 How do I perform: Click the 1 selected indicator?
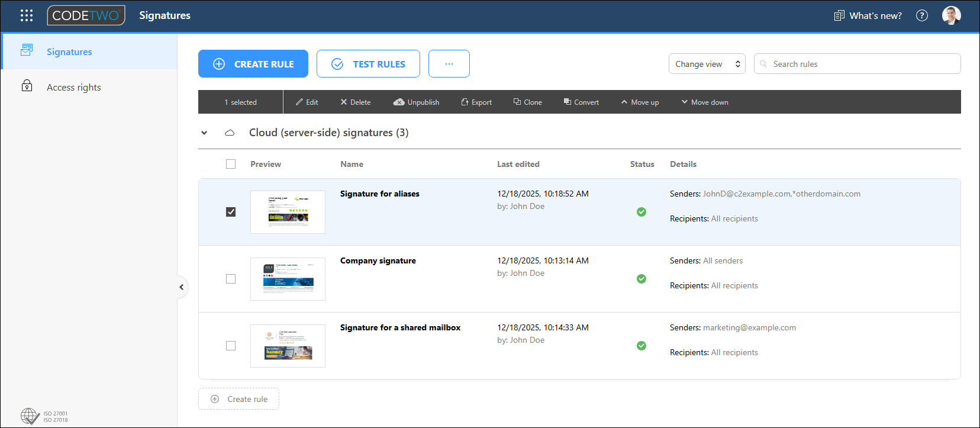240,102
